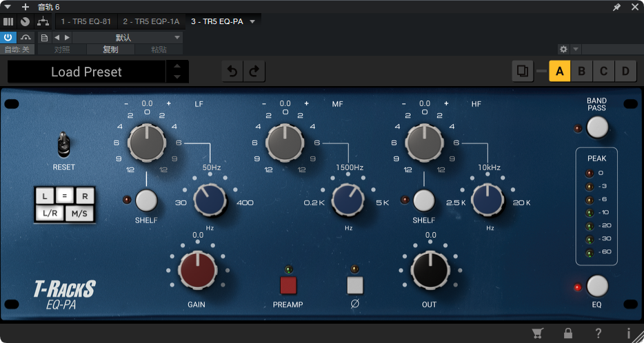The image size is (644, 343).
Task: Click the HF gain knob
Action: [x=424, y=143]
